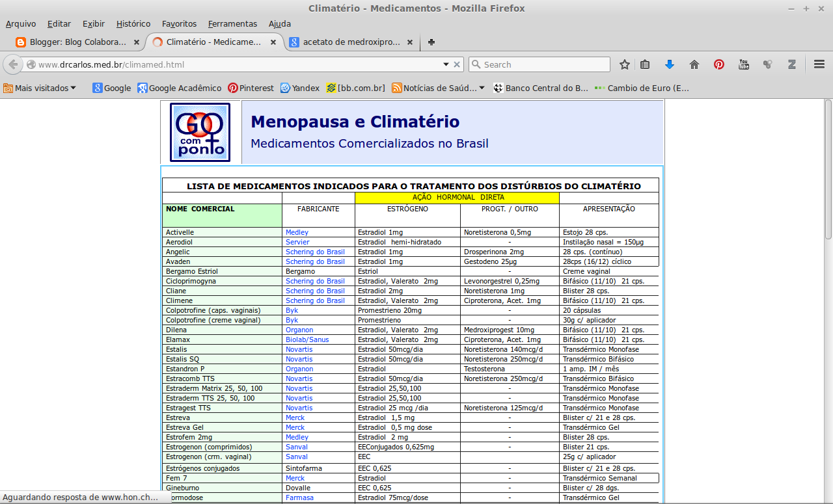Open Biolab/Sanus link for Elamax
Image resolution: width=833 pixels, height=504 pixels.
coord(307,339)
